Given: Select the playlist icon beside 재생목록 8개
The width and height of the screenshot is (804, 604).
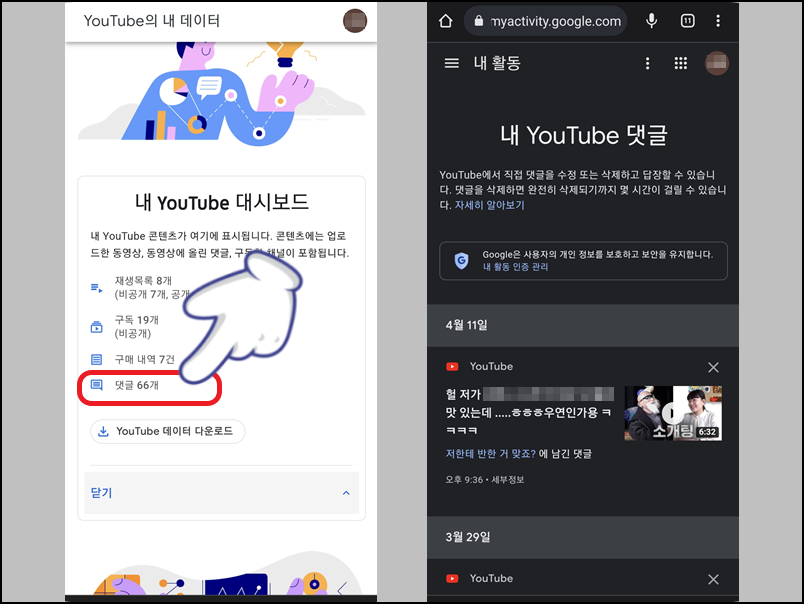Looking at the screenshot, I should pos(96,288).
